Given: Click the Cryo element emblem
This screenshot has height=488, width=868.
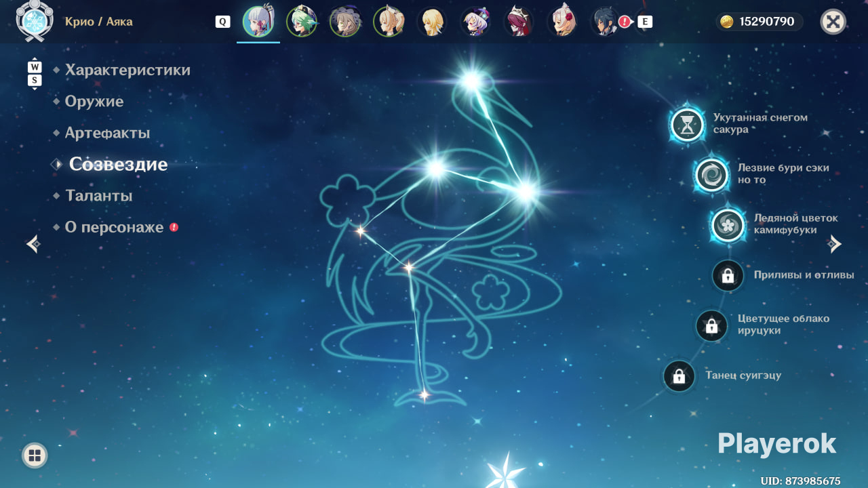Looking at the screenshot, I should [x=34, y=20].
